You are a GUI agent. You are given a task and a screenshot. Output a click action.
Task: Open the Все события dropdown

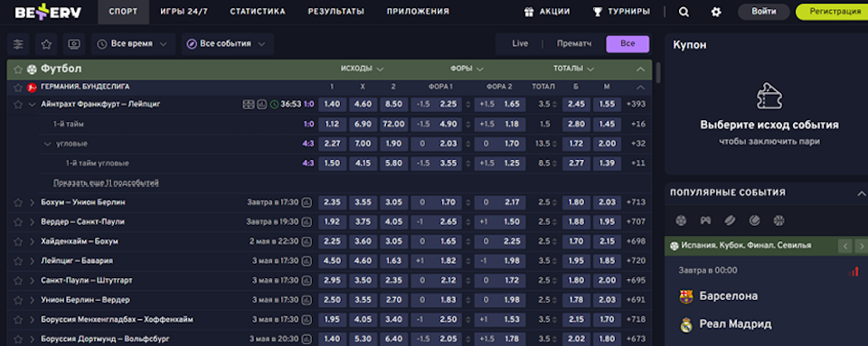point(228,44)
